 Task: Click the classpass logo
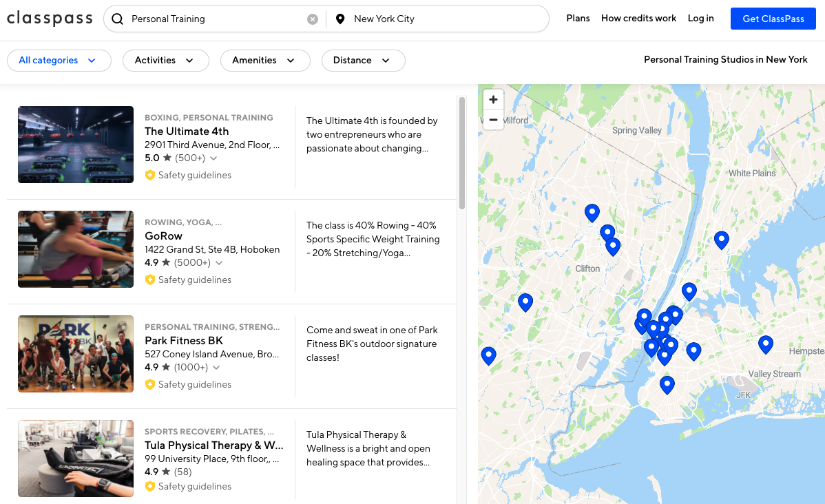[50, 19]
